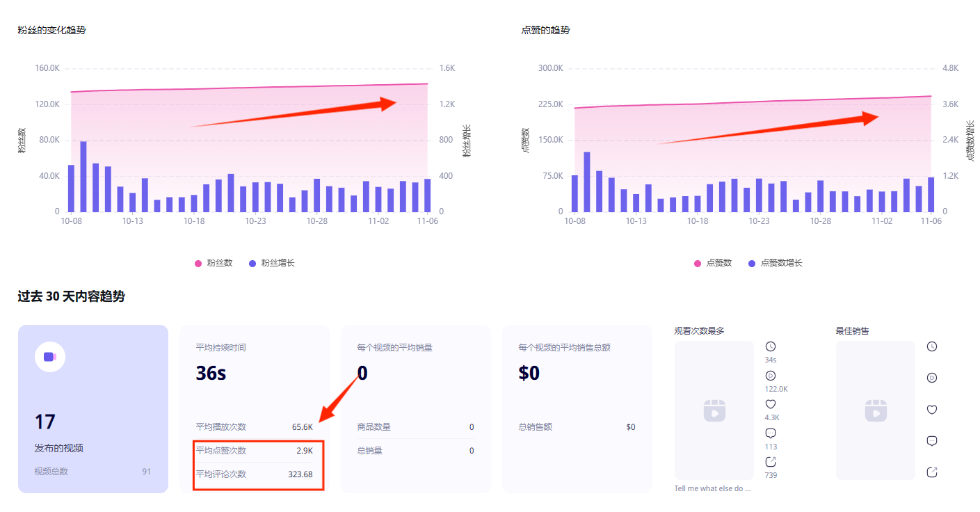This screenshot has height=512, width=980.
Task: Hide the 点赞数 series via legend
Action: pos(713,263)
